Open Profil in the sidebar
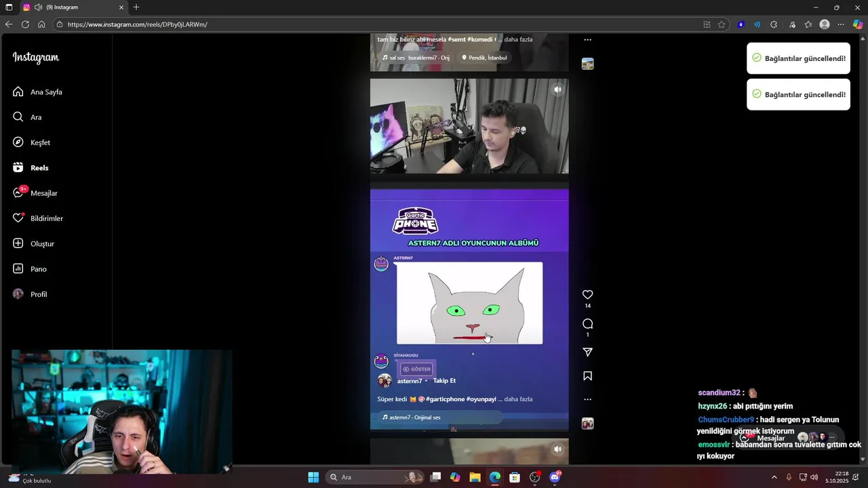868x488 pixels. [30, 294]
